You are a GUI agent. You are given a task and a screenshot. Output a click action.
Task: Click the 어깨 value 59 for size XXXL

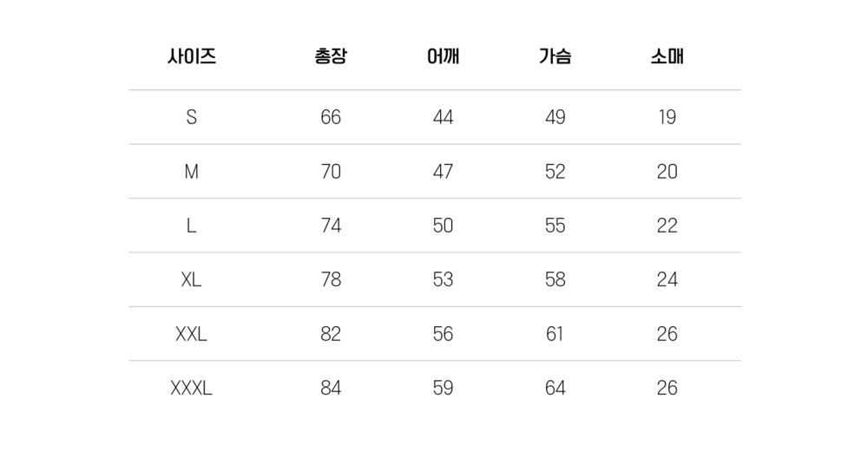(x=443, y=388)
